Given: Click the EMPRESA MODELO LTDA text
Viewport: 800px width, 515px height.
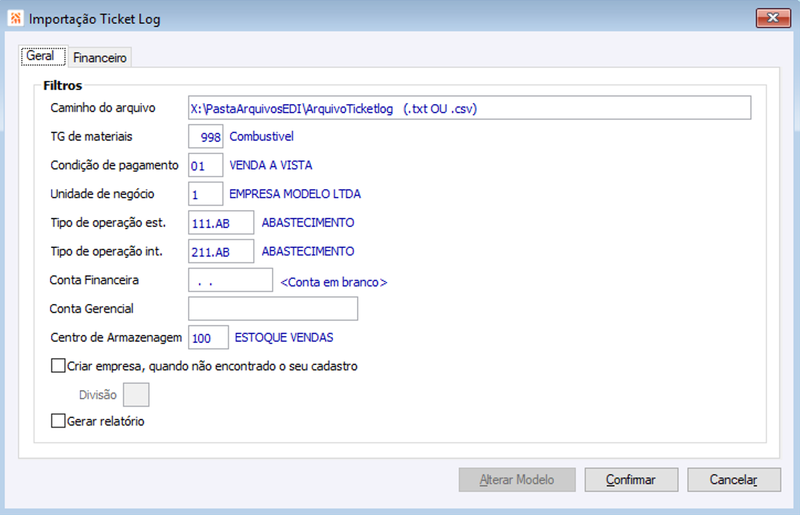Looking at the screenshot, I should 295,193.
